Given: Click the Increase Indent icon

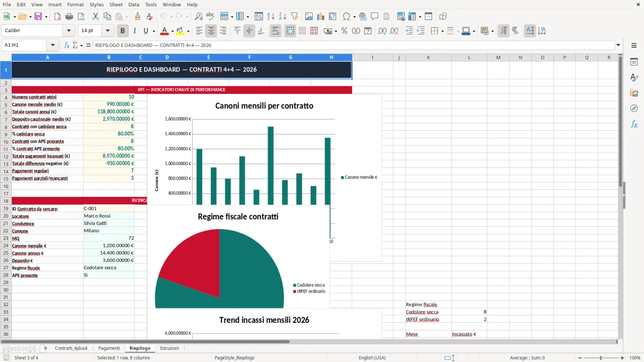Looking at the screenshot, I should pos(409,31).
